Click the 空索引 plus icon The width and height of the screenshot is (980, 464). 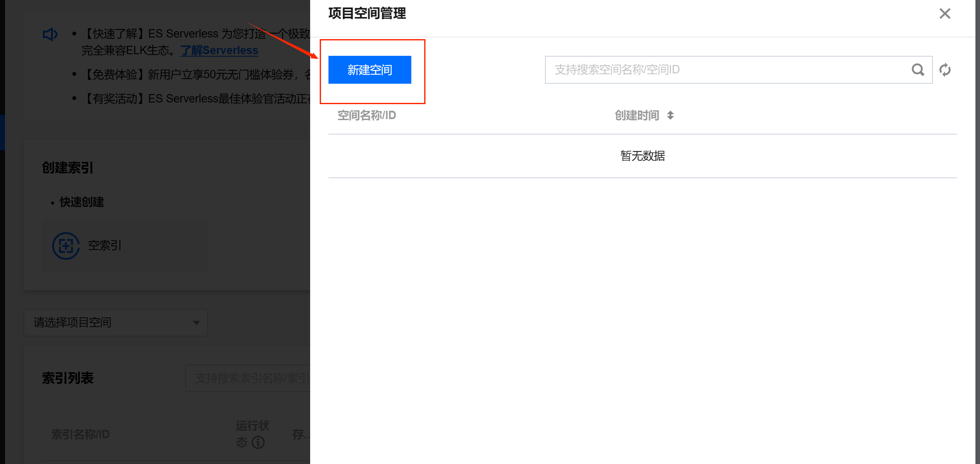click(66, 246)
